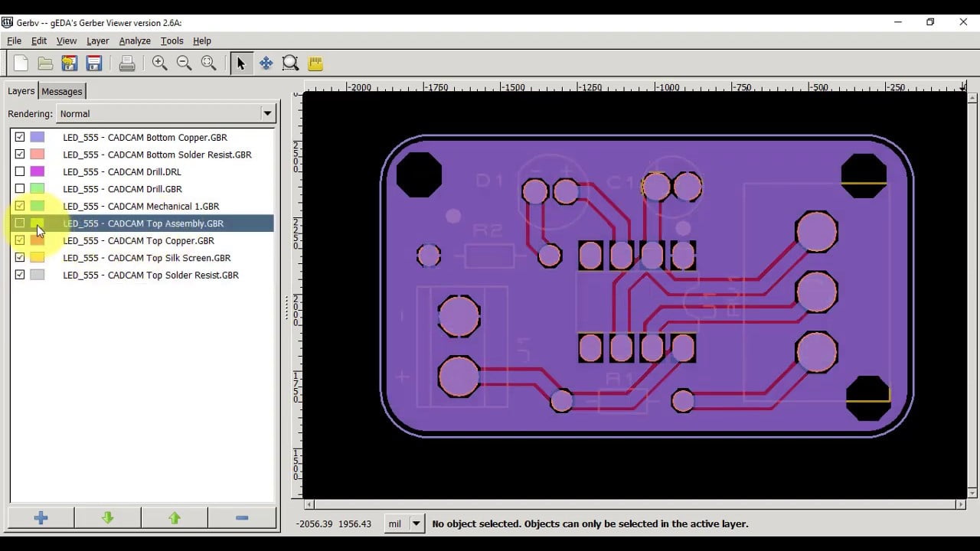
Task: Change the Bottom Solder Resist color swatch
Action: point(38,155)
